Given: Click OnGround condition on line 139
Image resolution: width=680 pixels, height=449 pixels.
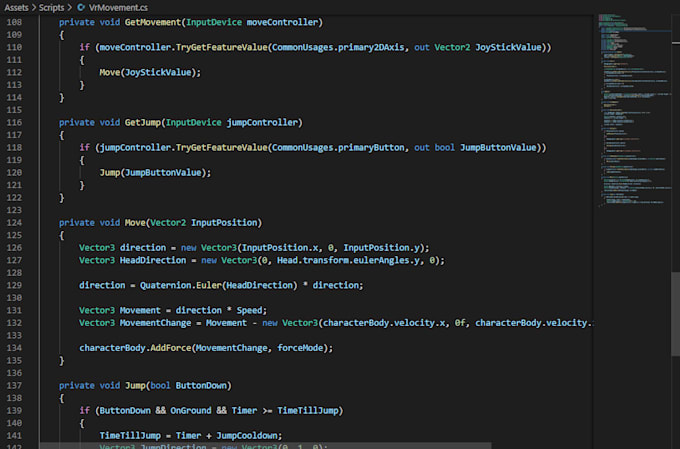Looking at the screenshot, I should coord(191,410).
